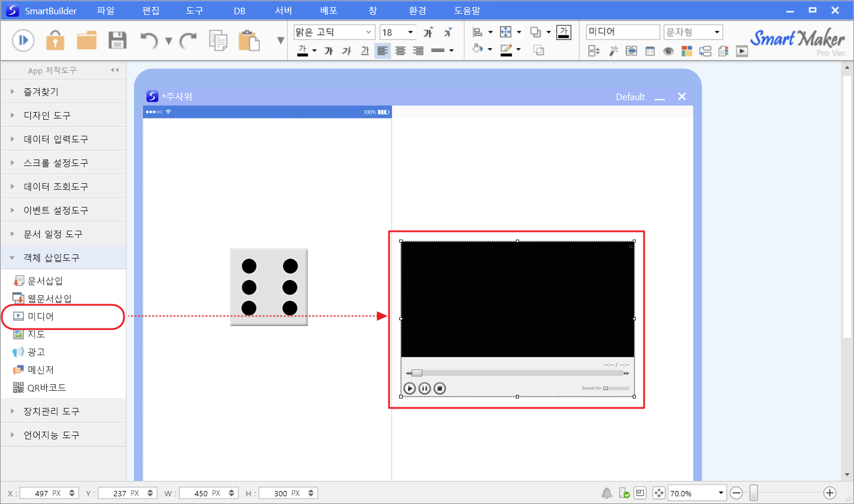Click the stacked pages icon

723,51
